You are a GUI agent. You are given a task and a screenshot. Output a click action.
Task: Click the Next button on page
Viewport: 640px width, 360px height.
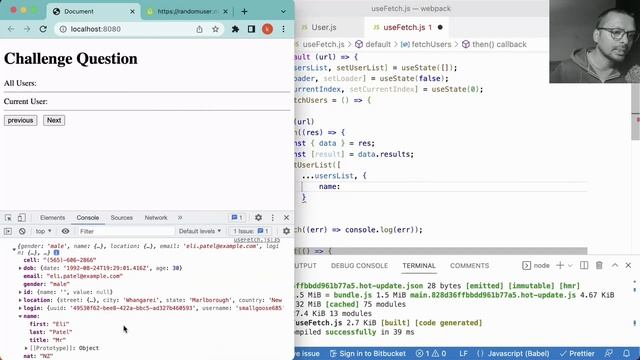click(54, 120)
